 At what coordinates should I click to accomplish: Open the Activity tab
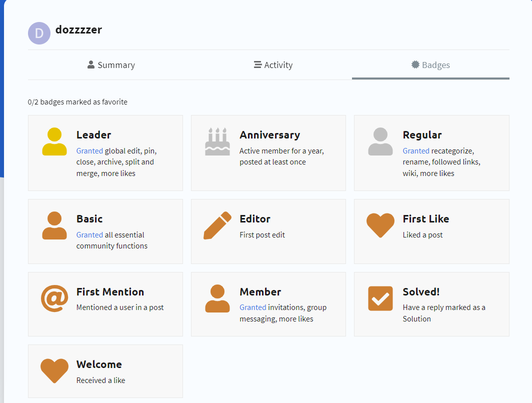[273, 65]
